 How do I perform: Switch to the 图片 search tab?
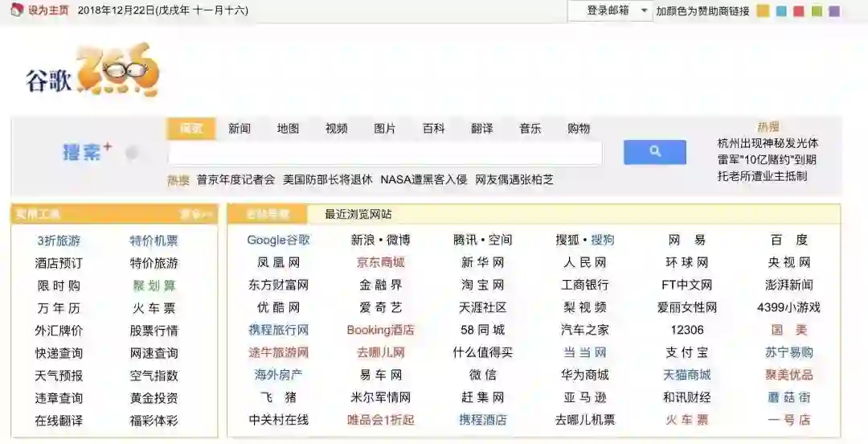coord(385,129)
